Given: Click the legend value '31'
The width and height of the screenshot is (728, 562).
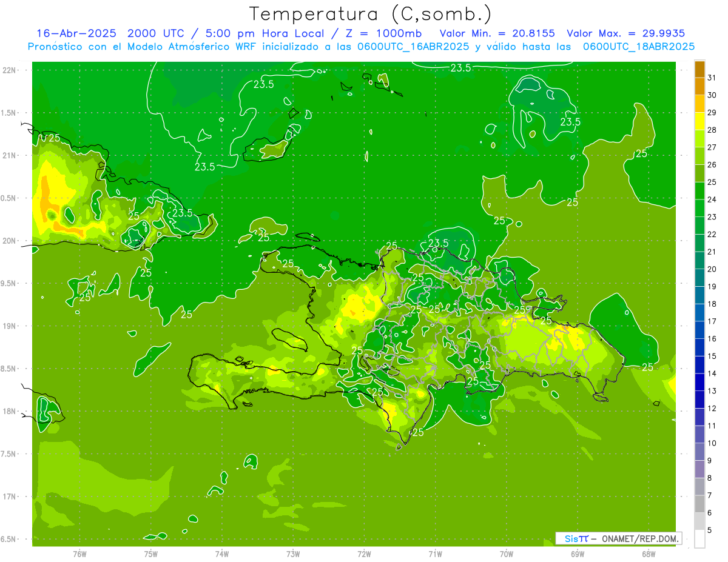Looking at the screenshot, I should click(x=712, y=78).
